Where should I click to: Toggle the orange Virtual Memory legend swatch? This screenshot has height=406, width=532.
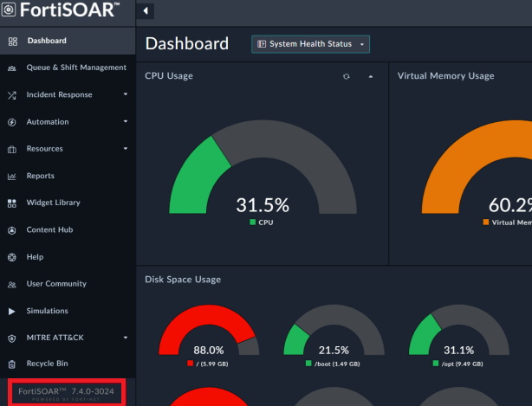click(x=486, y=222)
